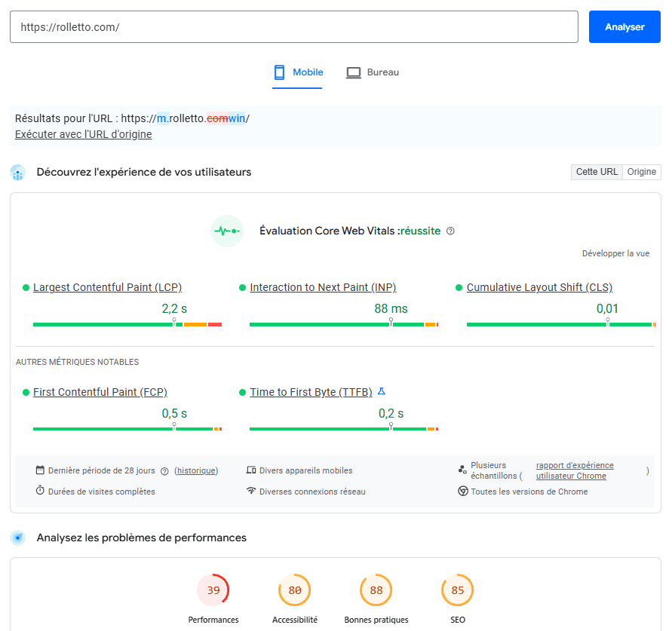
Task: Click the Accessibilité score gauge 80
Action: (x=295, y=590)
